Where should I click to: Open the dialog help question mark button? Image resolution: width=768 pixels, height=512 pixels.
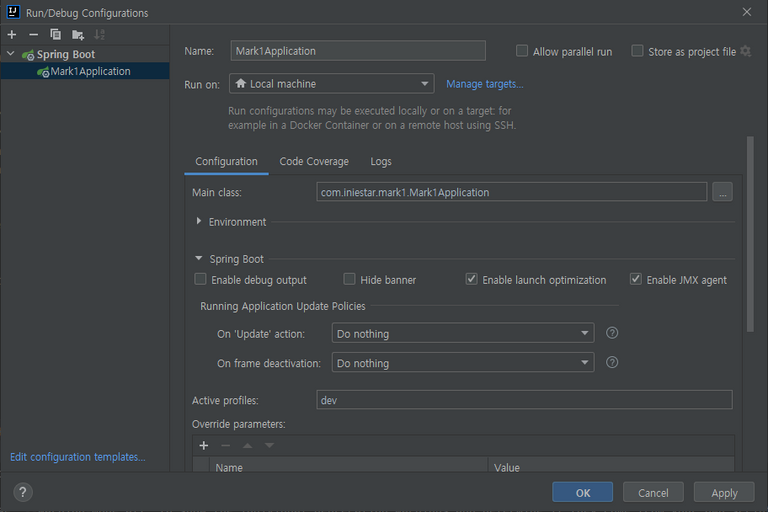23,492
